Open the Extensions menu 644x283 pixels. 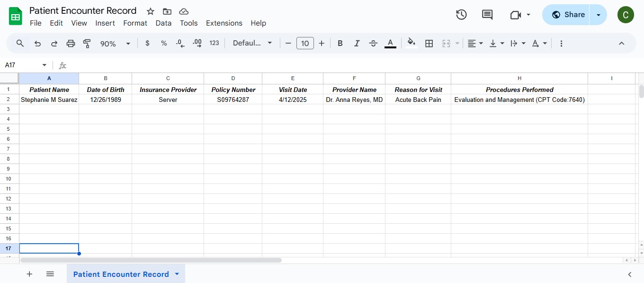(x=224, y=23)
